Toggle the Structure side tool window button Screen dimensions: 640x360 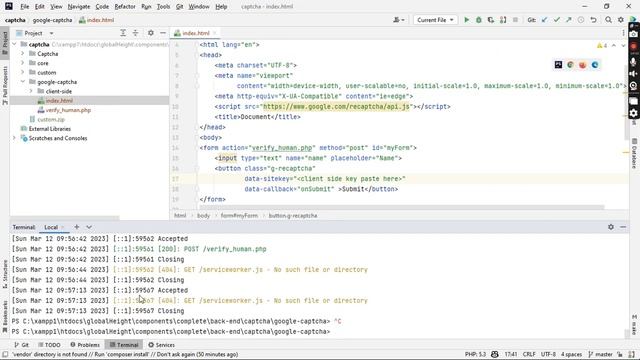(5, 274)
